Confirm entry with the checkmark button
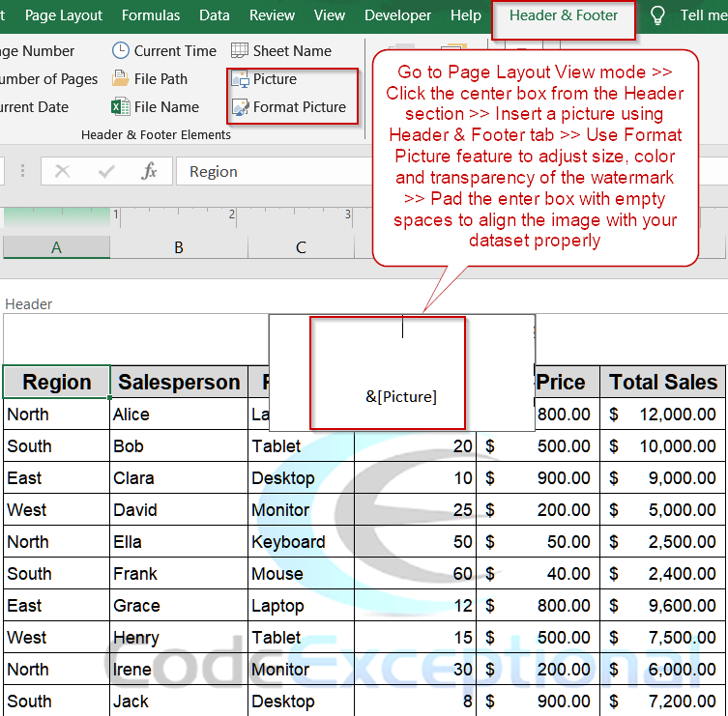The width and height of the screenshot is (728, 716). (x=105, y=172)
